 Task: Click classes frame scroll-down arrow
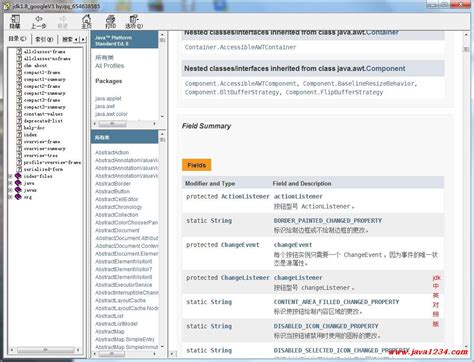pos(162,347)
